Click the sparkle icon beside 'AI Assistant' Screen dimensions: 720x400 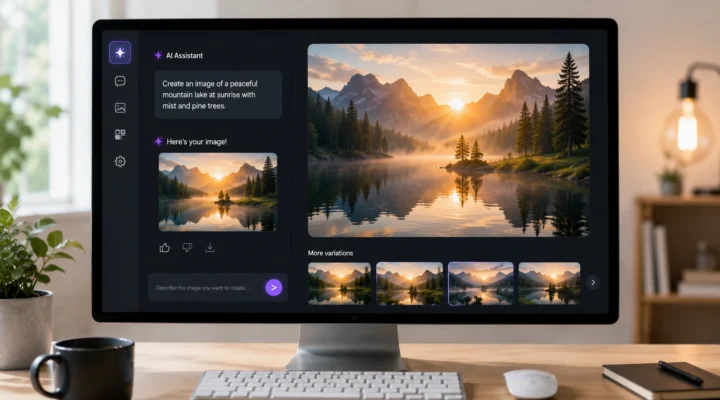(158, 56)
